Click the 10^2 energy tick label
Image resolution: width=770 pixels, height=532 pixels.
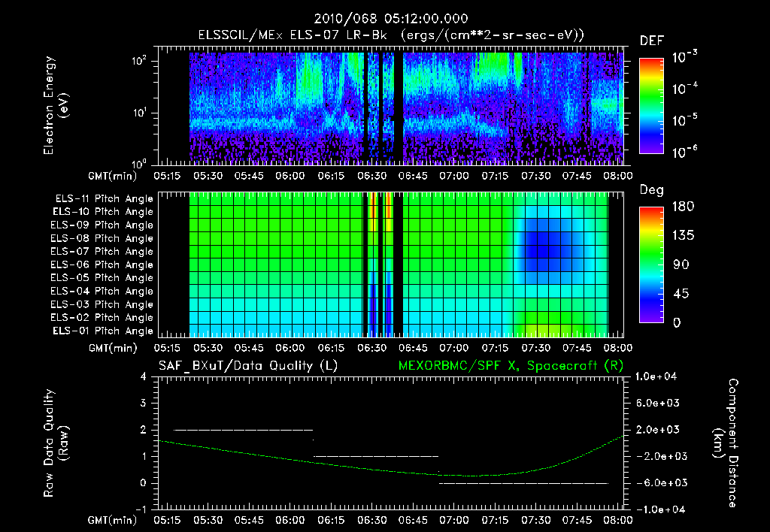point(139,61)
